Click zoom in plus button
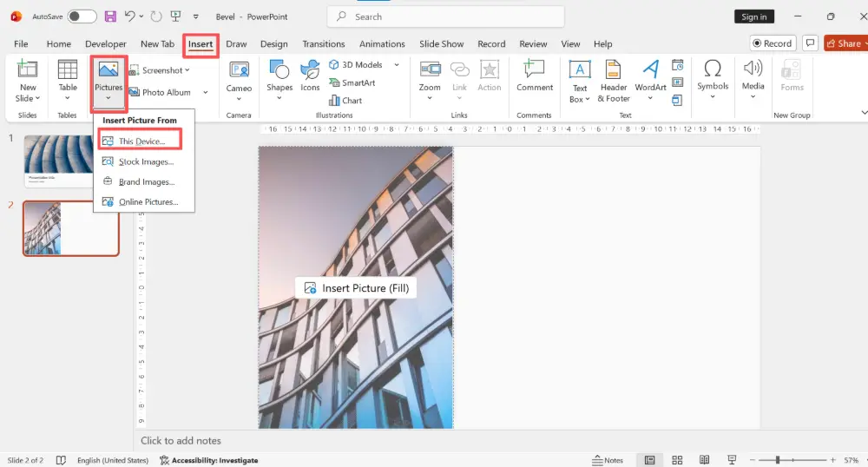Image resolution: width=868 pixels, height=467 pixels. [832, 460]
